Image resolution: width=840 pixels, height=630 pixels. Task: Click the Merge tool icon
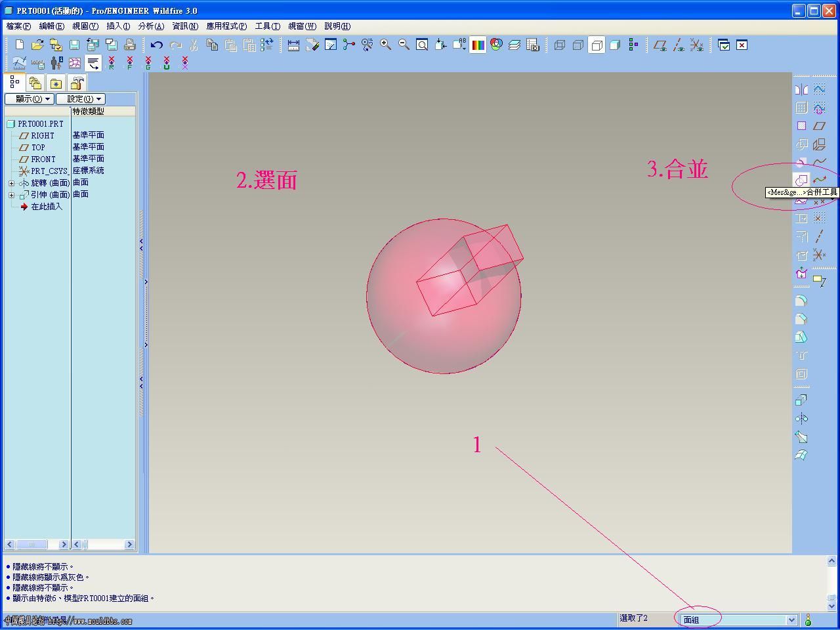click(801, 180)
